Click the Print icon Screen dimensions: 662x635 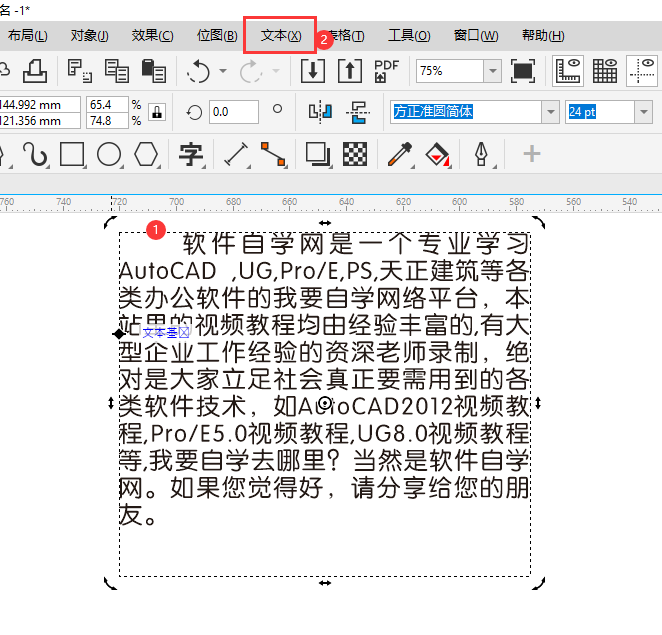pos(35,71)
